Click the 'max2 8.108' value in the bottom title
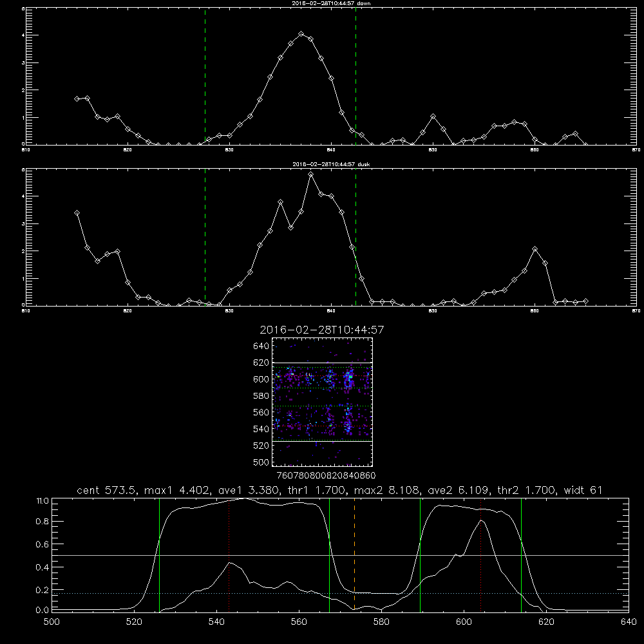The width and height of the screenshot is (644, 644). 387,490
